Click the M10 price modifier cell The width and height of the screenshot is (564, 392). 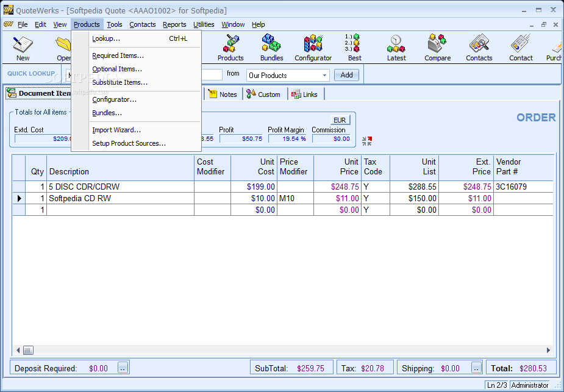295,198
